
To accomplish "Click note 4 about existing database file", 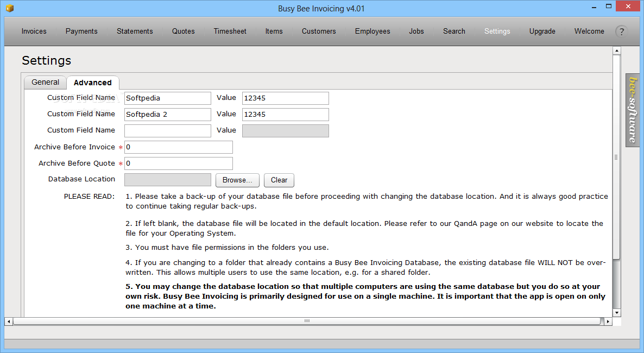I will point(365,268).
